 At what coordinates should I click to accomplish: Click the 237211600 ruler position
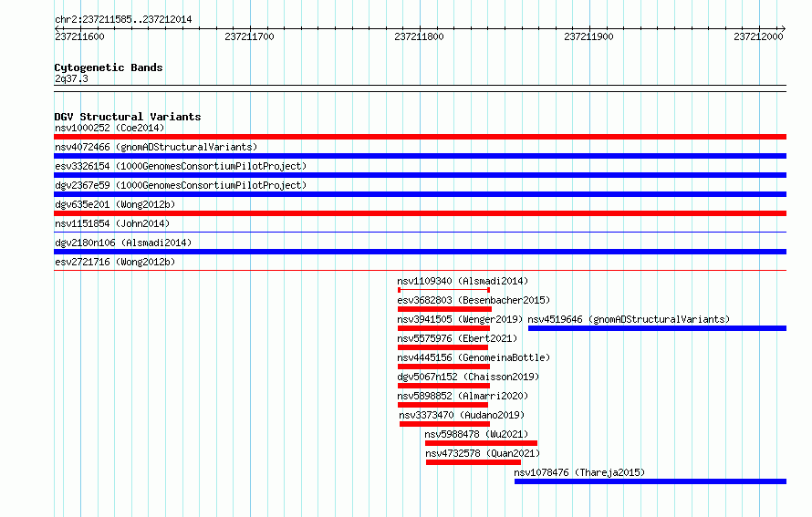pos(79,36)
